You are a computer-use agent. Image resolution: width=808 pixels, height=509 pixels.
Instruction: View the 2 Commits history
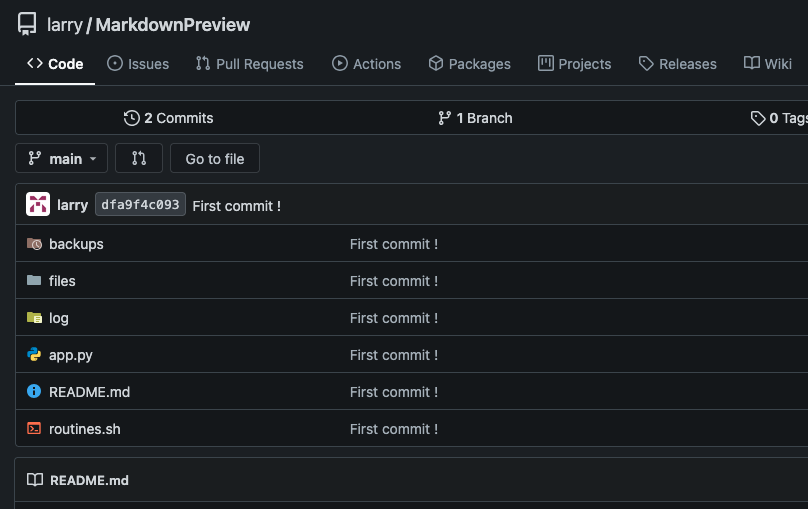(x=168, y=118)
